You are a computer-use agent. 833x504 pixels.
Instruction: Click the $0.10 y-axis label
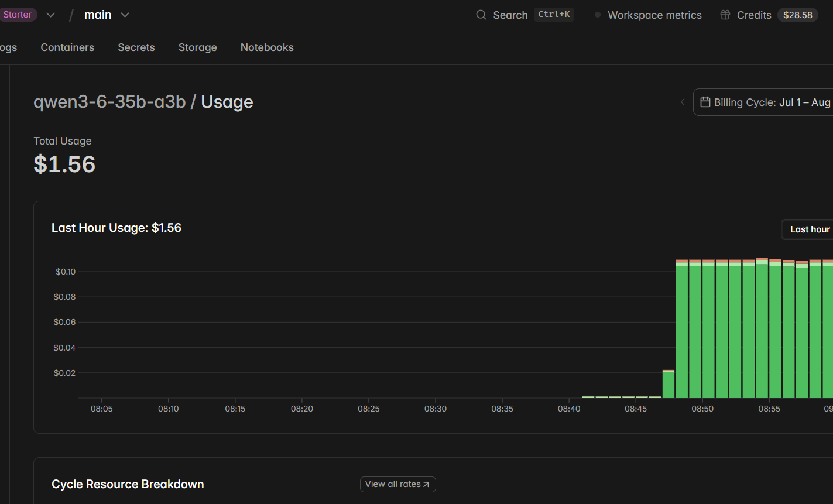[66, 272]
